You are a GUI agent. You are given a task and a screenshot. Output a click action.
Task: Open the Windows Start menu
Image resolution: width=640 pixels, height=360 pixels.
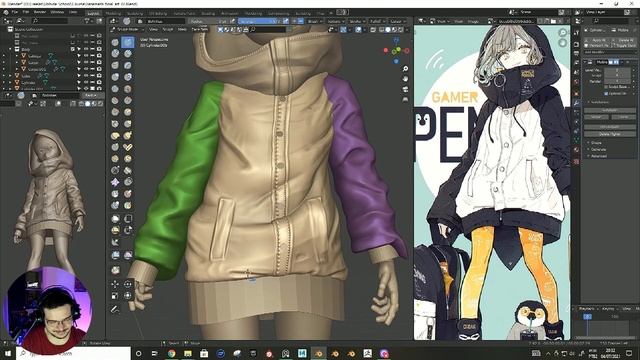click(x=7, y=353)
